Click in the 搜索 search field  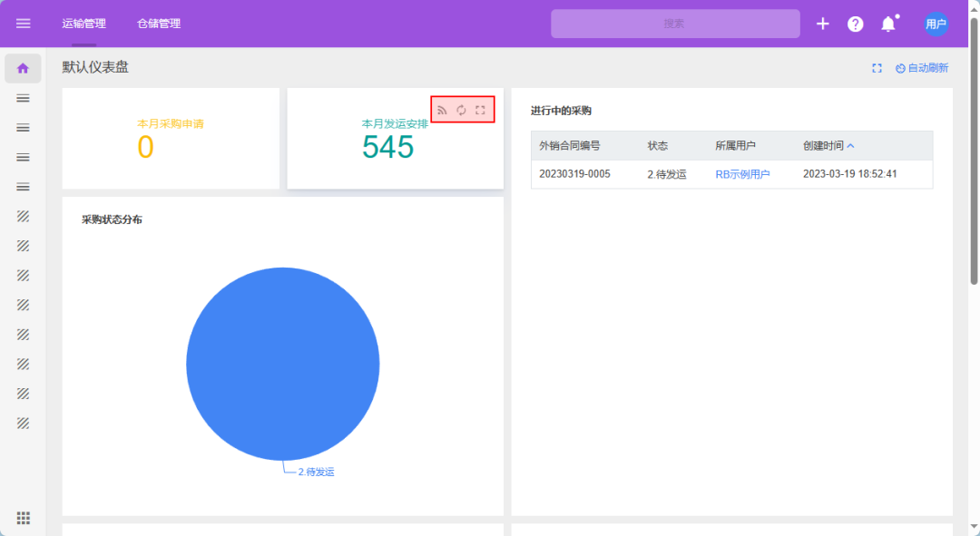674,24
